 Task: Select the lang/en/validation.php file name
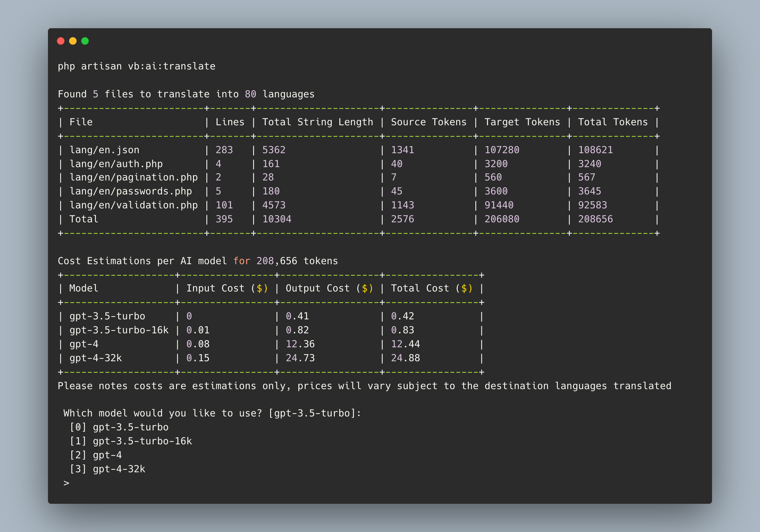click(134, 205)
